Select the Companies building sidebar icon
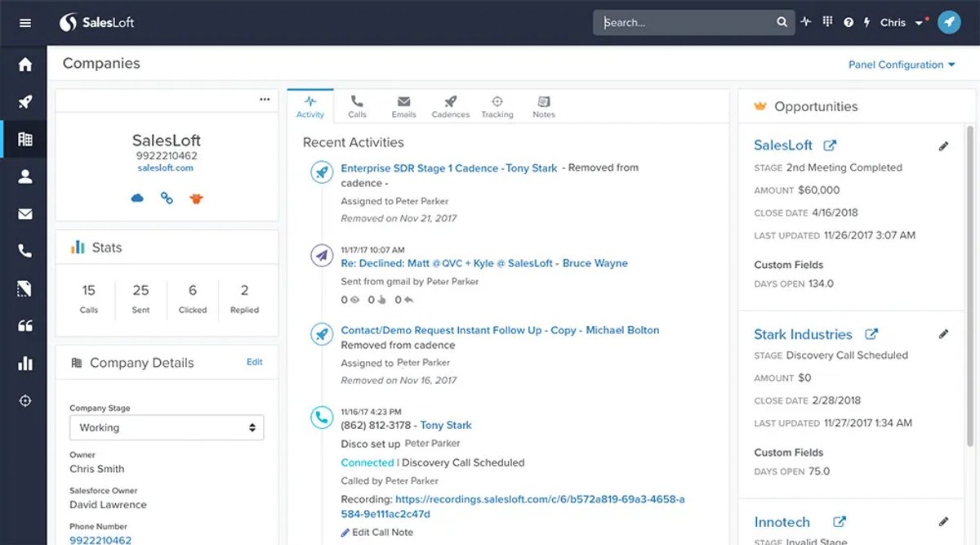The width and height of the screenshot is (980, 545). (25, 139)
